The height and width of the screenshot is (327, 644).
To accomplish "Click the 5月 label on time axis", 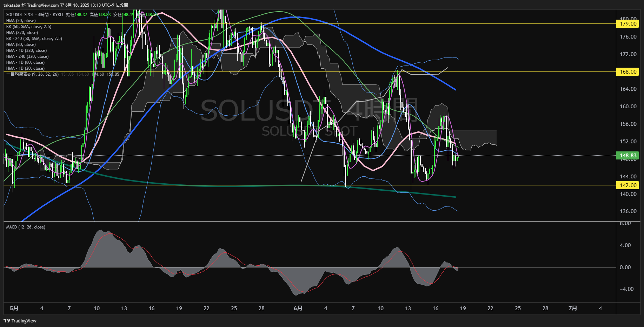I will pyautogui.click(x=14, y=308).
